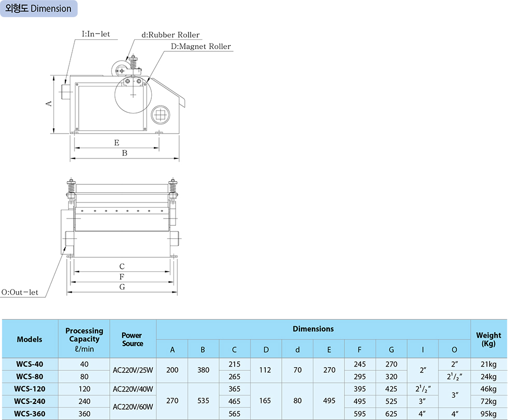The height and width of the screenshot is (420, 518).
Task: Click the AC220V/40W power source cell
Action: [132, 389]
